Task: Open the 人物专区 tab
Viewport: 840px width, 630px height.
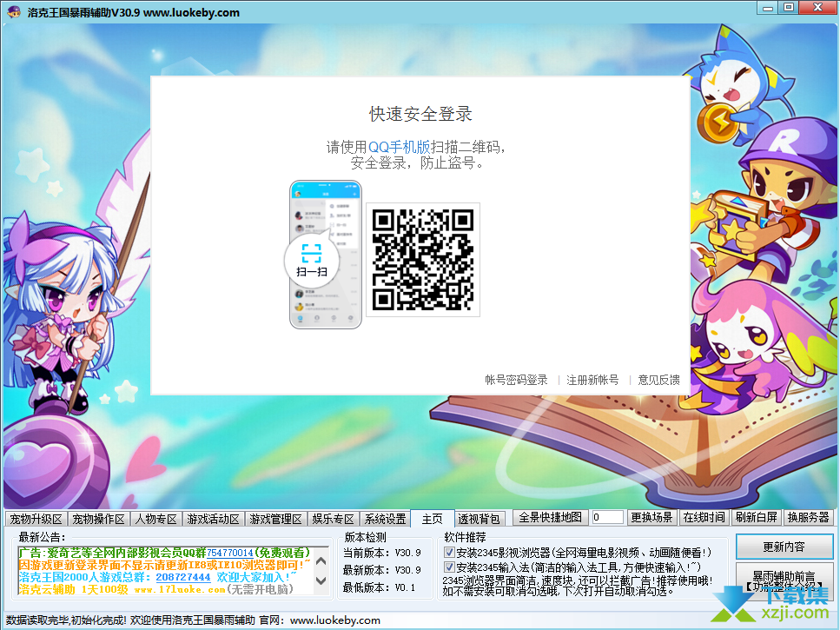Action: point(155,519)
